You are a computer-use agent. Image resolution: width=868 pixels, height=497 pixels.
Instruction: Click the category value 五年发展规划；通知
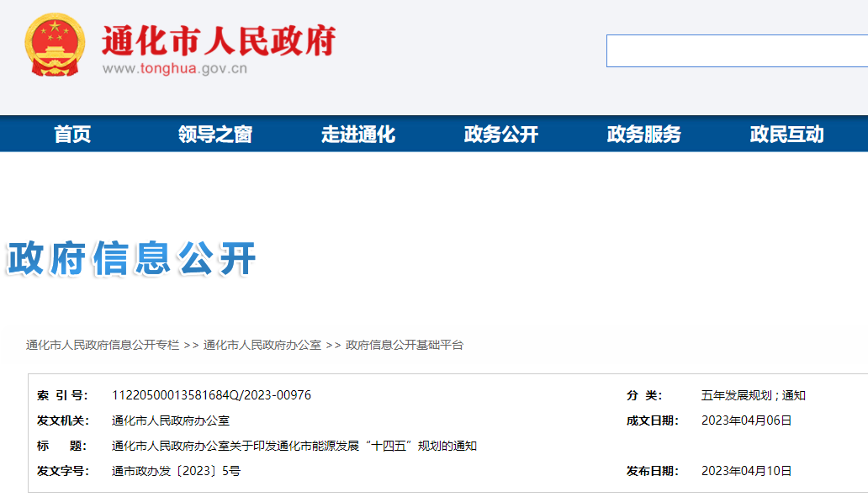tap(753, 395)
